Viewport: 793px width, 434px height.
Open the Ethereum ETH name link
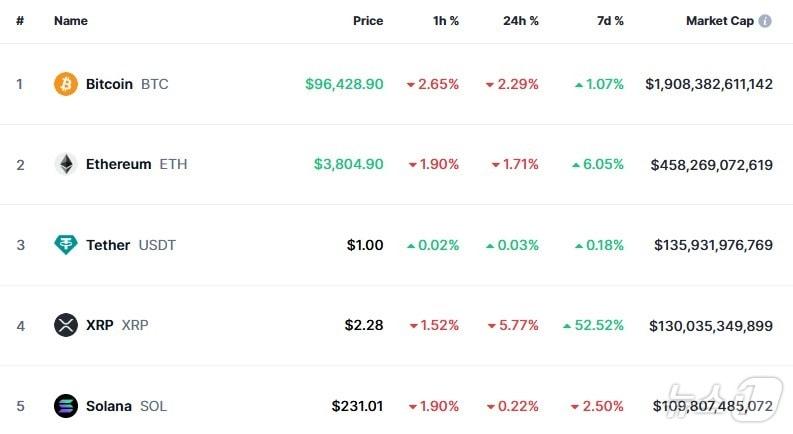tap(136, 164)
